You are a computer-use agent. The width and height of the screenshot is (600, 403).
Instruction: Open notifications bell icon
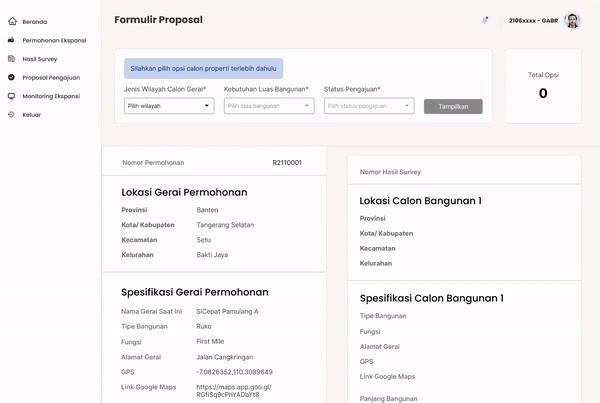(x=485, y=20)
